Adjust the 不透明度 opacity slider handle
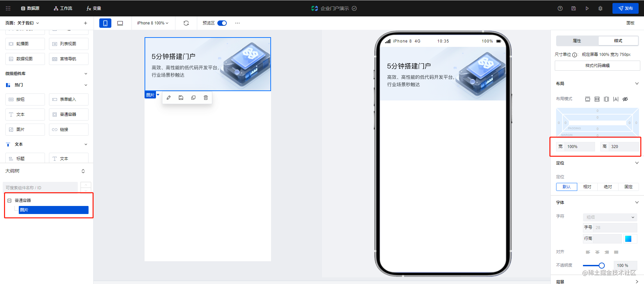Image resolution: width=644 pixels, height=284 pixels. pyautogui.click(x=602, y=266)
